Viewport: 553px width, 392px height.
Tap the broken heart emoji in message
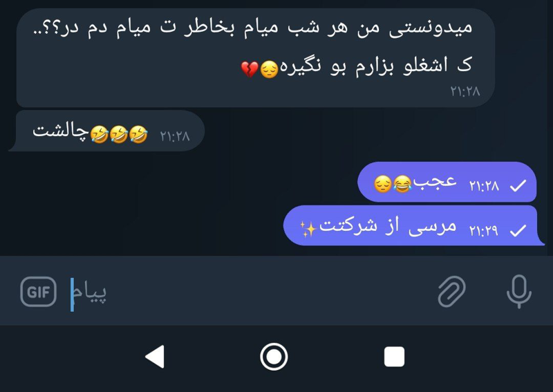[250, 69]
